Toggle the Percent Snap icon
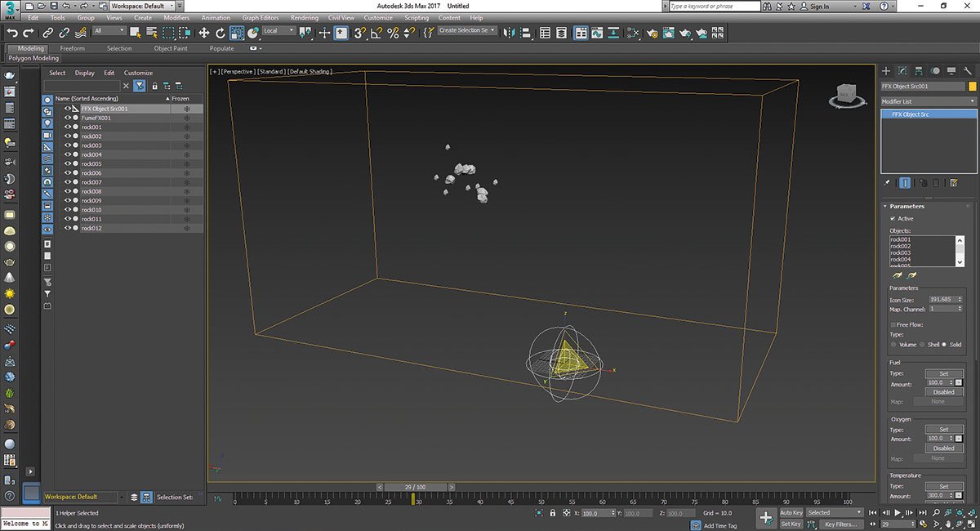Screen dimensions: 980x531 pos(393,33)
